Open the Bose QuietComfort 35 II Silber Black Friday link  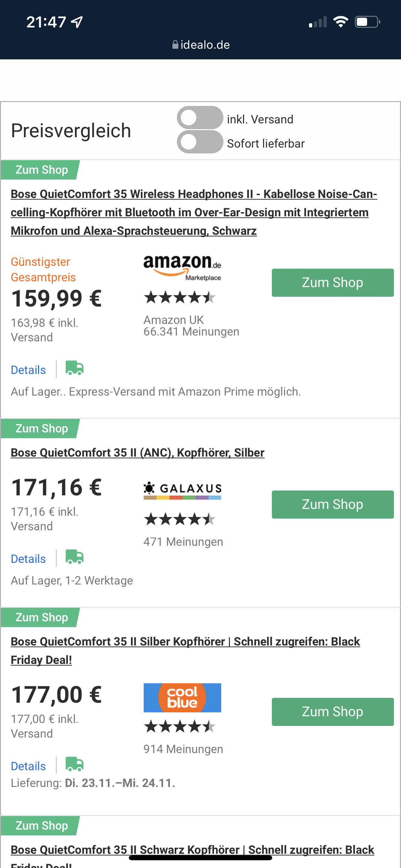pyautogui.click(x=185, y=651)
